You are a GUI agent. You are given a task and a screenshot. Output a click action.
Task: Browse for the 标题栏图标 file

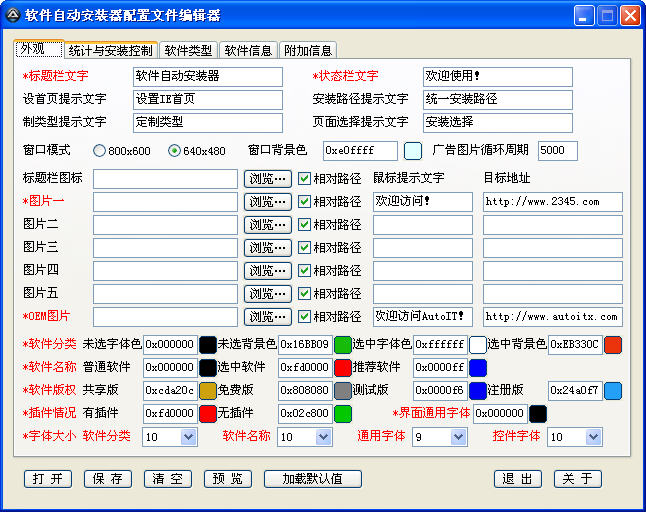pyautogui.click(x=268, y=179)
